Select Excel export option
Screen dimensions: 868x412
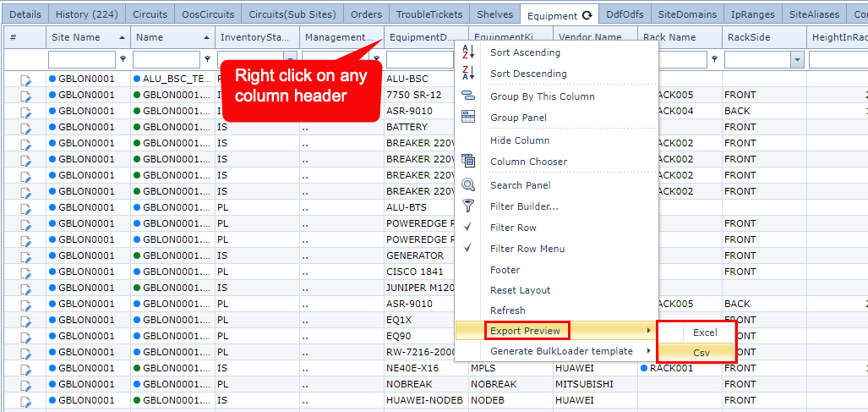click(x=705, y=333)
